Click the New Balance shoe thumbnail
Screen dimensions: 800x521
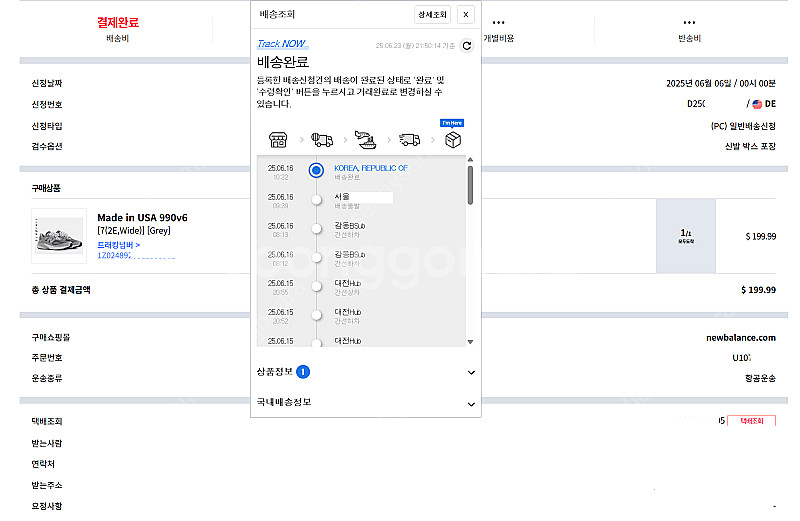tap(59, 236)
